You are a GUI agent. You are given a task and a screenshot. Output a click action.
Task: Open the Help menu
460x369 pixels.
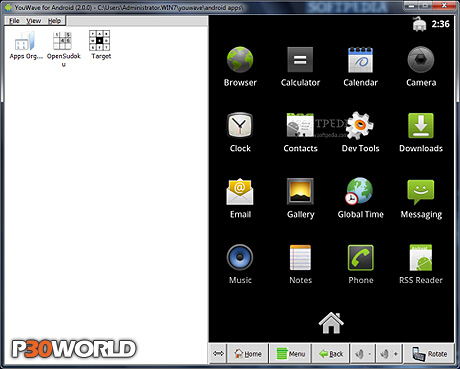point(54,21)
